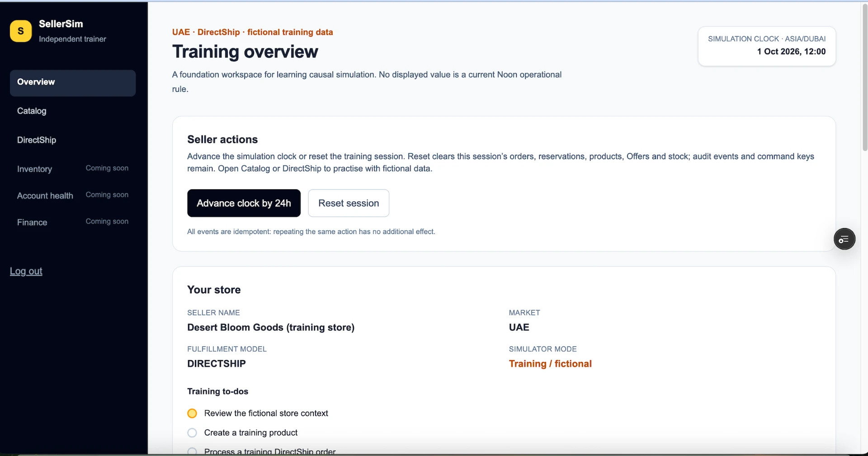Click the Seller actions heading
This screenshot has height=456, width=868.
point(222,139)
